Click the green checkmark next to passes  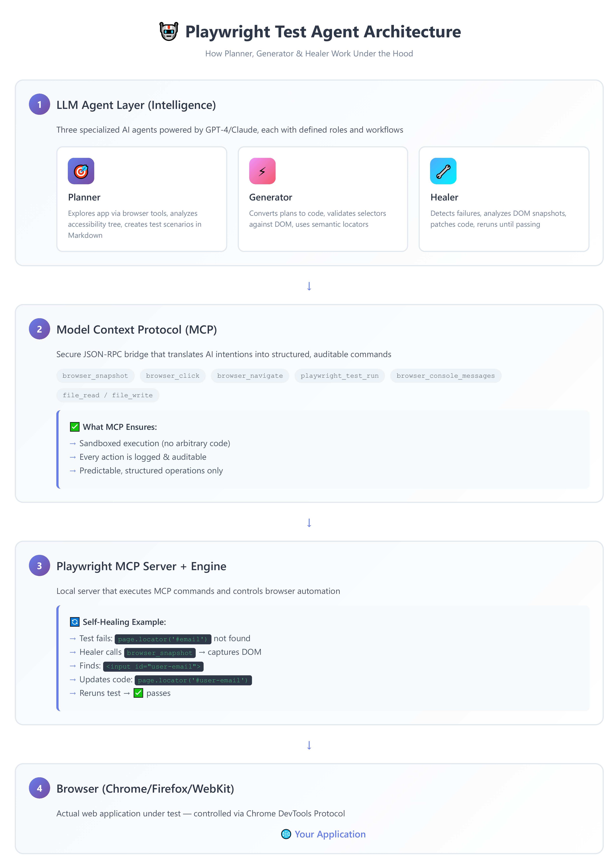(138, 693)
